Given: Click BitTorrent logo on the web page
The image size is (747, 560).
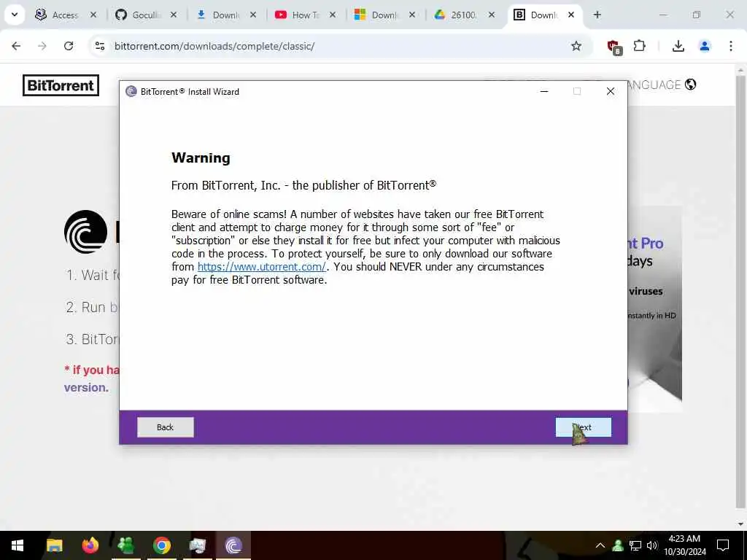Looking at the screenshot, I should click(x=61, y=85).
